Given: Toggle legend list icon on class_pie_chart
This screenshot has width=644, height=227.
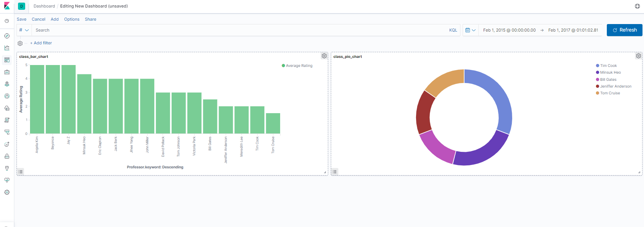Looking at the screenshot, I should coord(335,172).
